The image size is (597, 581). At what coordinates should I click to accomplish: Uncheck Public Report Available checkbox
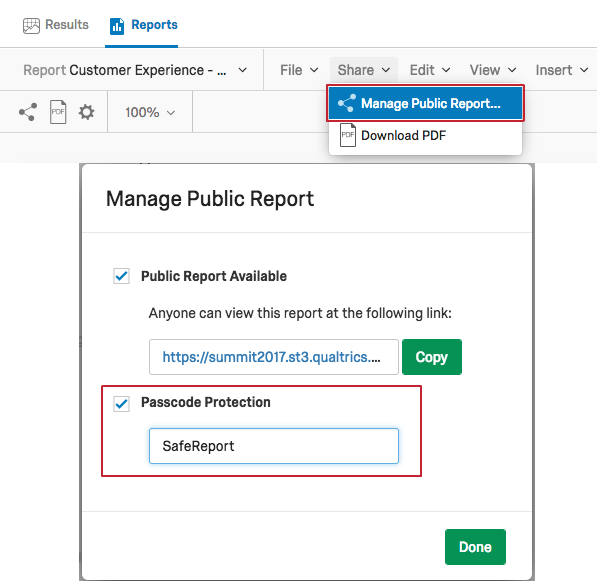pyautogui.click(x=121, y=276)
